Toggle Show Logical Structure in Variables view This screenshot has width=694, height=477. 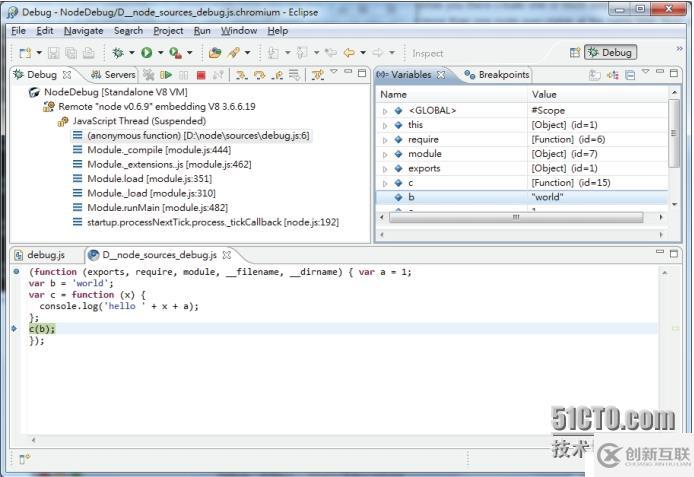(x=613, y=75)
